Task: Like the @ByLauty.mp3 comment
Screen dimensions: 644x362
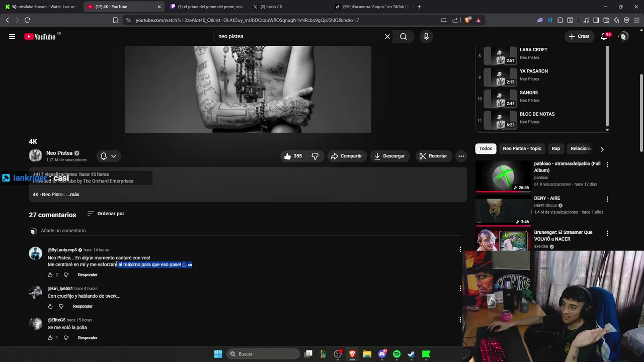Action: click(50, 275)
